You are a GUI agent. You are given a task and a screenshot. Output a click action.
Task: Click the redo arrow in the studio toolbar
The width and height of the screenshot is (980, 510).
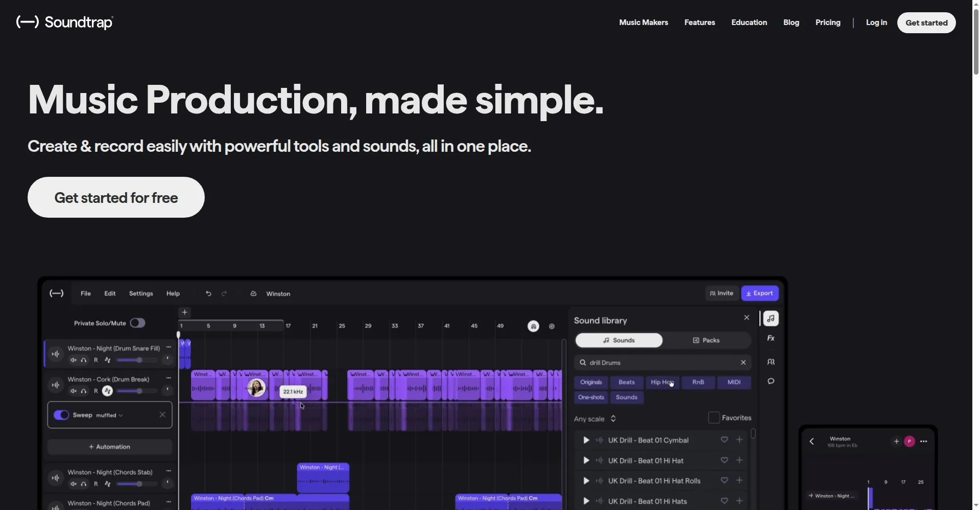(x=224, y=293)
